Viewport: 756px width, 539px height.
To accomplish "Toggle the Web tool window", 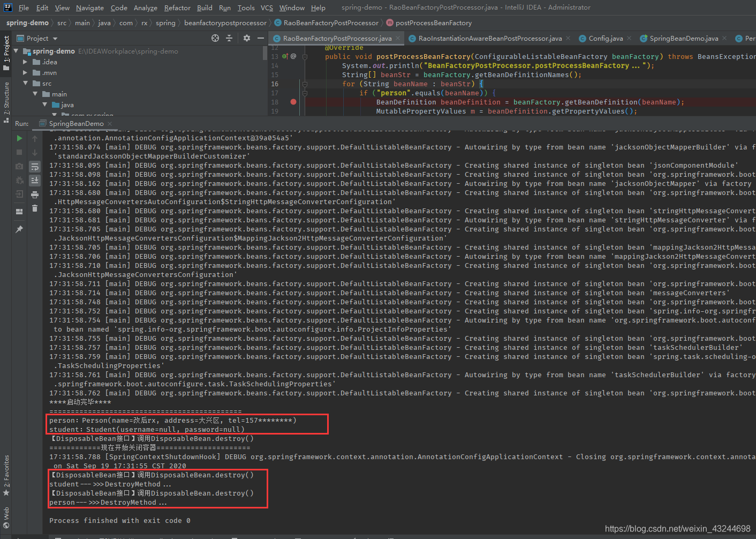I will [6, 518].
